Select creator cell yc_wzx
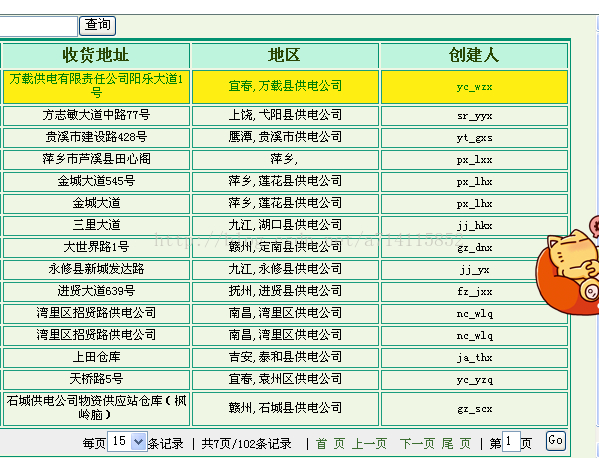Viewport: 599px width, 458px height. (x=474, y=87)
